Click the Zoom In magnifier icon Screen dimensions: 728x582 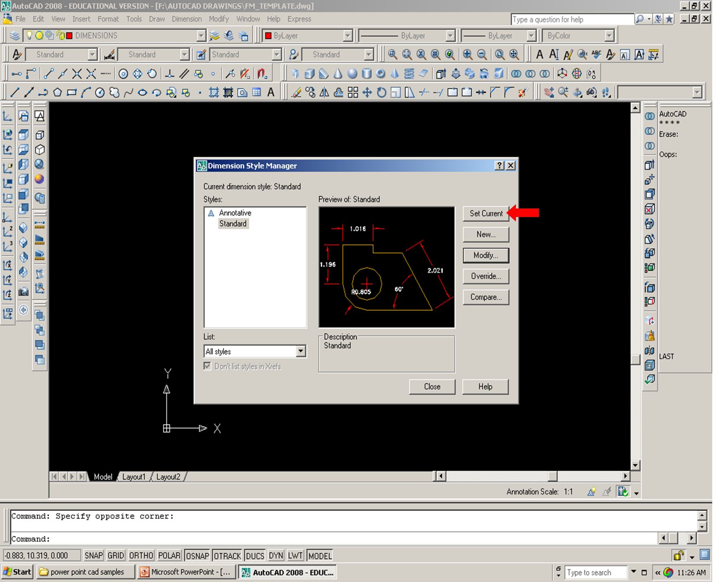[x=468, y=55]
